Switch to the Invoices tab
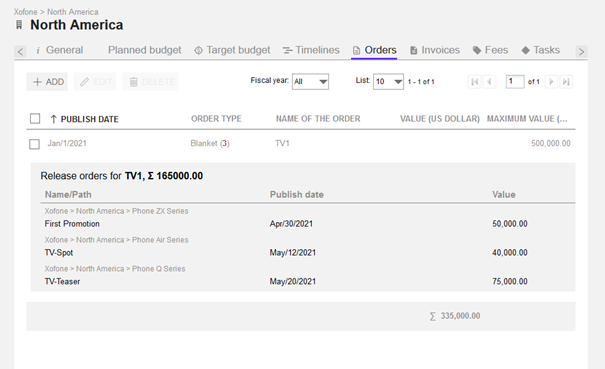This screenshot has height=369, width=605. point(435,50)
